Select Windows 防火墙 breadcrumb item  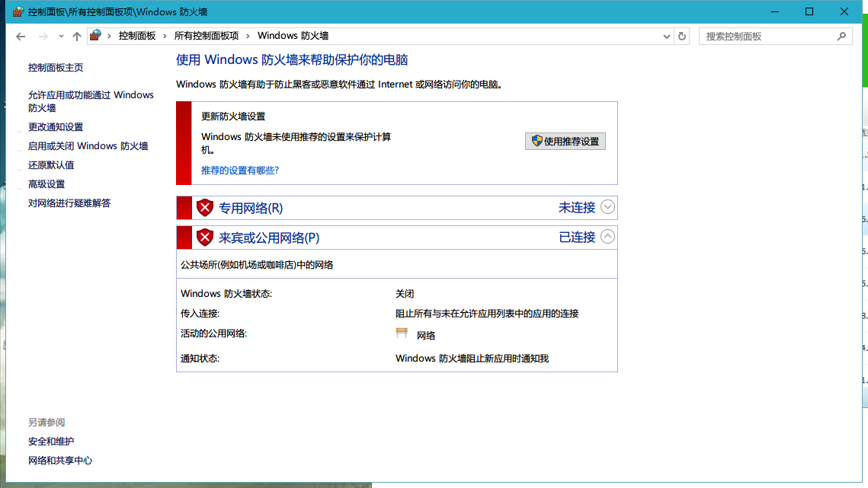(293, 36)
